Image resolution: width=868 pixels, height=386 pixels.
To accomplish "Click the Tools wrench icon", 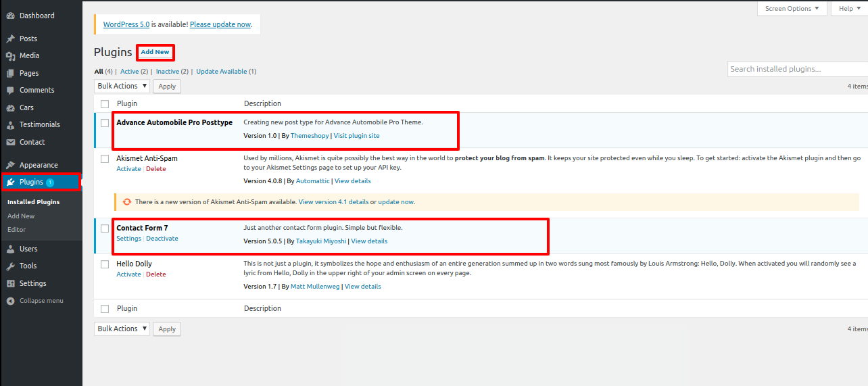I will (10, 266).
